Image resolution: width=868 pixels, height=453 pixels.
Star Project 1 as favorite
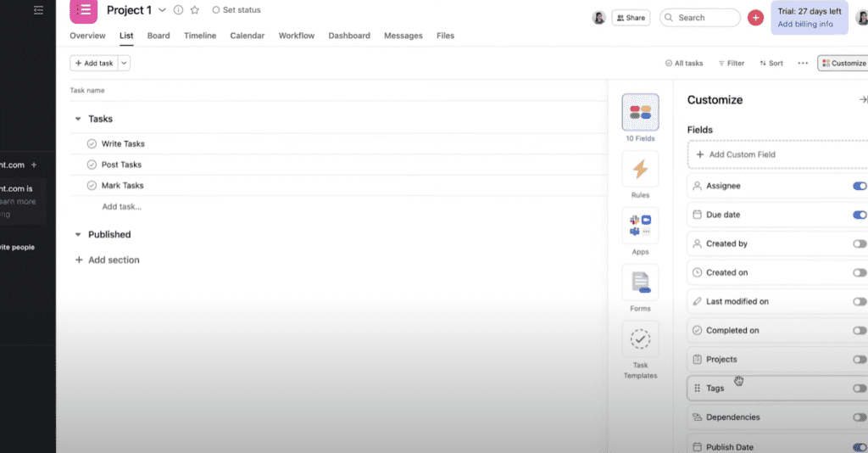(x=194, y=10)
